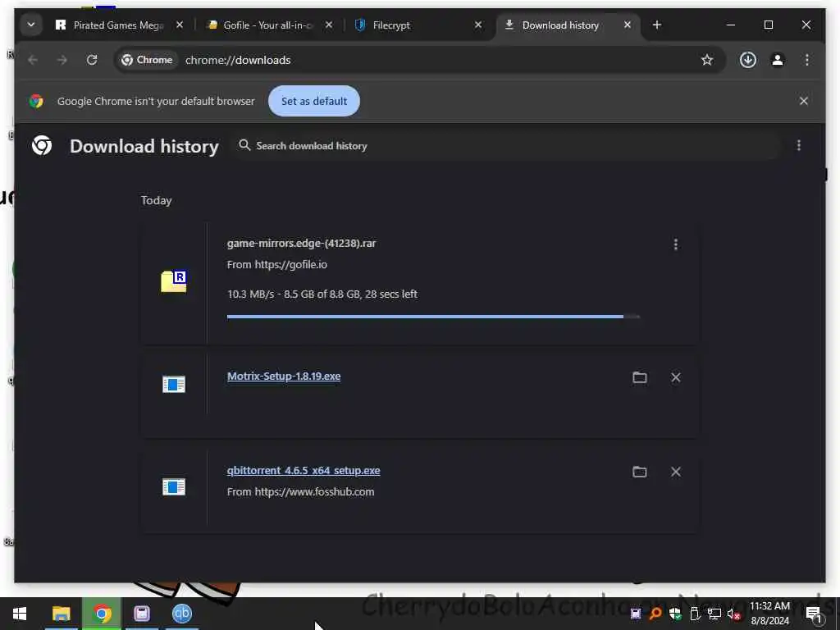Open the Chrome three-dot main menu
The height and width of the screenshot is (630, 840).
[807, 60]
